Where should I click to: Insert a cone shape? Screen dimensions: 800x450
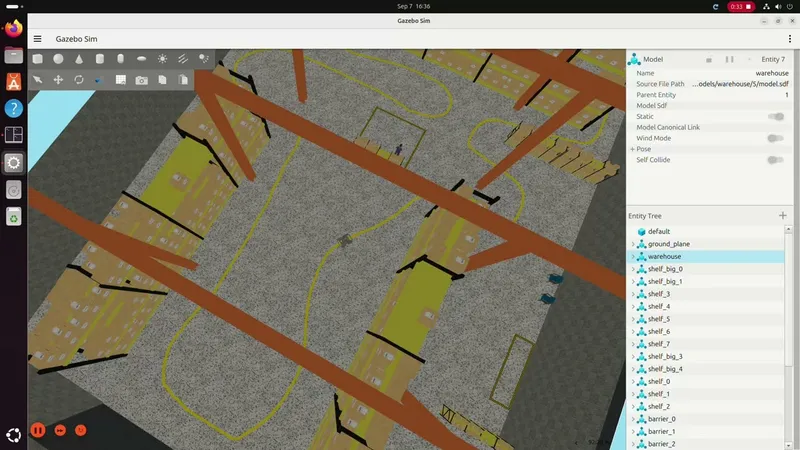point(79,59)
